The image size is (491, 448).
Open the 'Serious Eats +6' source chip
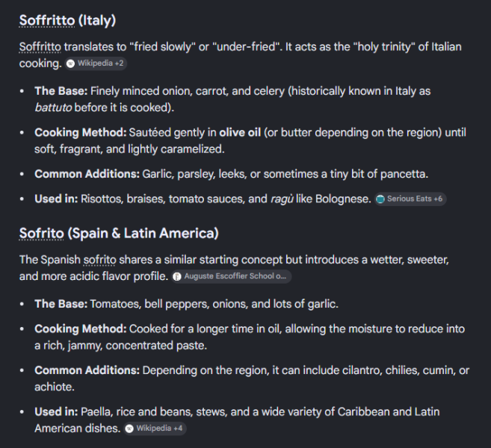pos(410,199)
